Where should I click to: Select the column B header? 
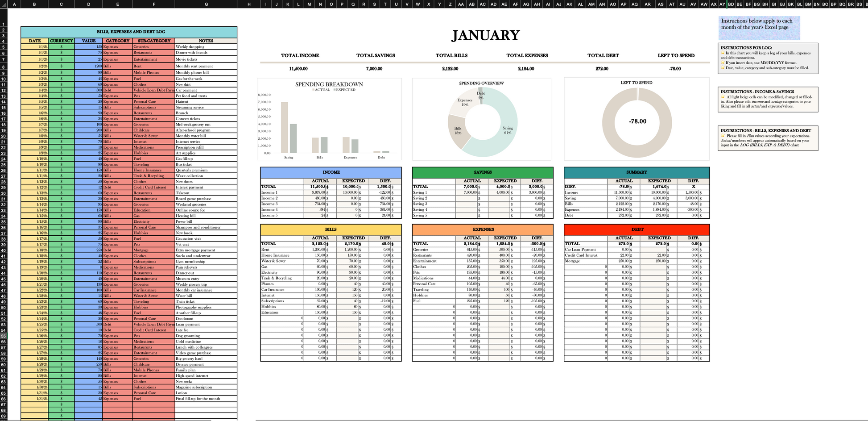pos(34,4)
